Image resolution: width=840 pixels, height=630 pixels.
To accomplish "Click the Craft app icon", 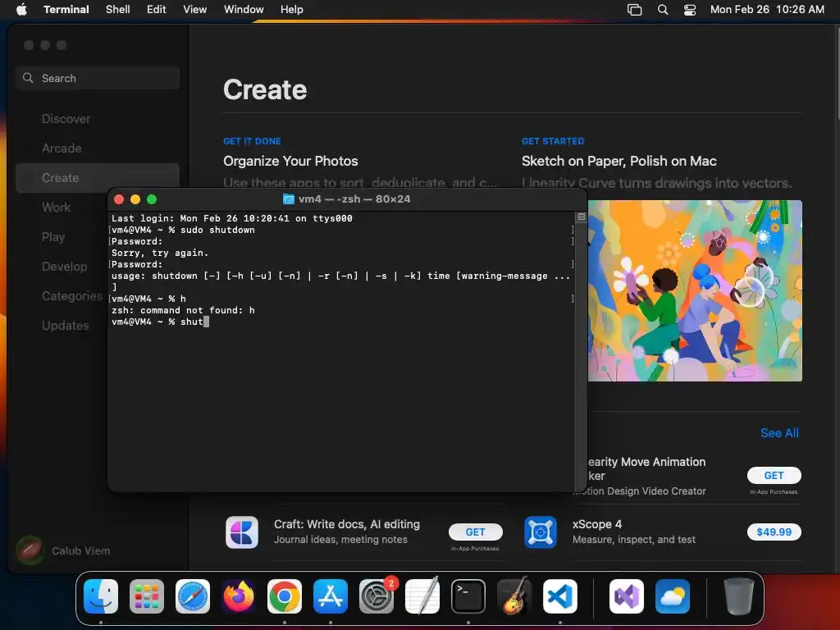I will [242, 532].
